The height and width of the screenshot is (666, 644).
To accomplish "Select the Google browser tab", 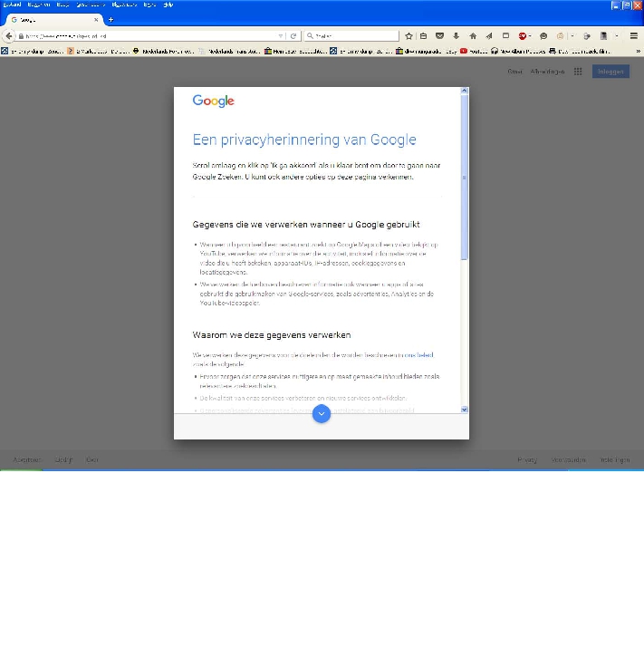I will coord(53,20).
